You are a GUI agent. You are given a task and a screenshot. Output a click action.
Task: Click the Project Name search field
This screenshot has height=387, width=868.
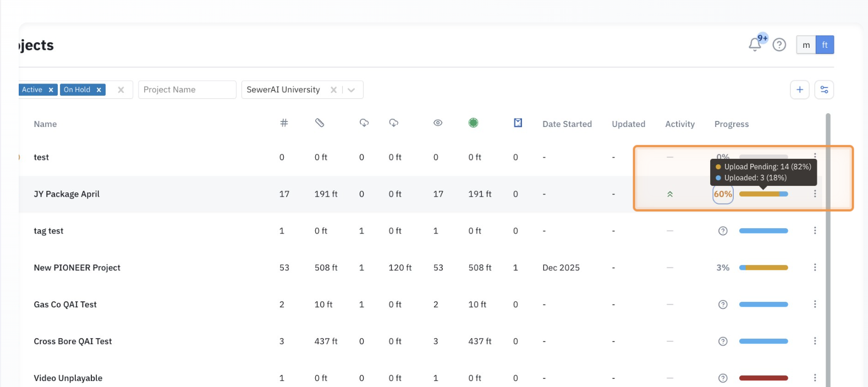186,90
